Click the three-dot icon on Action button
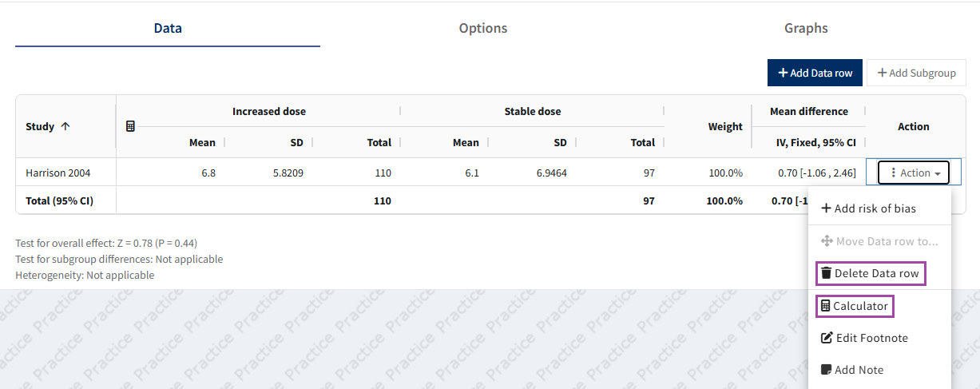This screenshot has width=980, height=389. [x=893, y=173]
